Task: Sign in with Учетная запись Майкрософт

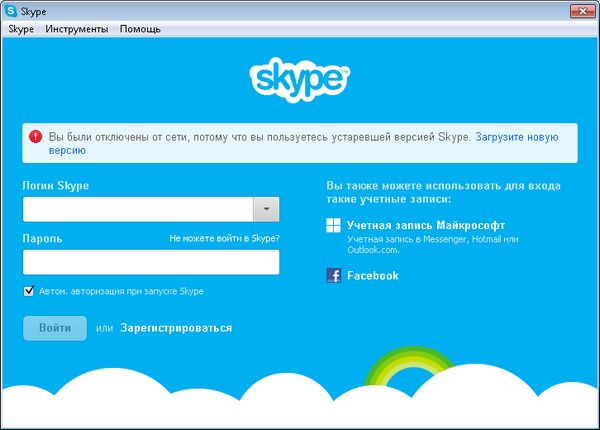Action: 426,225
